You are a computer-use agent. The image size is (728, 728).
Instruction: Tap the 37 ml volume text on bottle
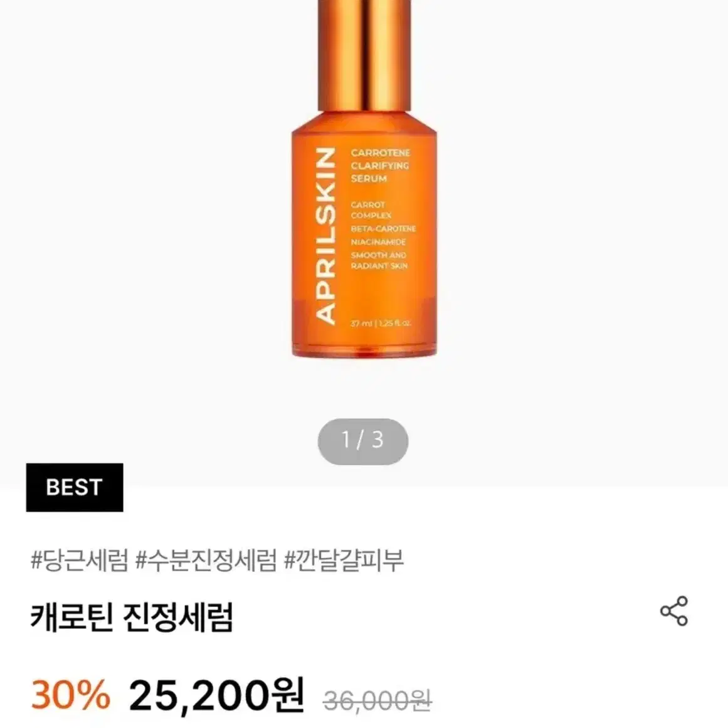pos(362,323)
